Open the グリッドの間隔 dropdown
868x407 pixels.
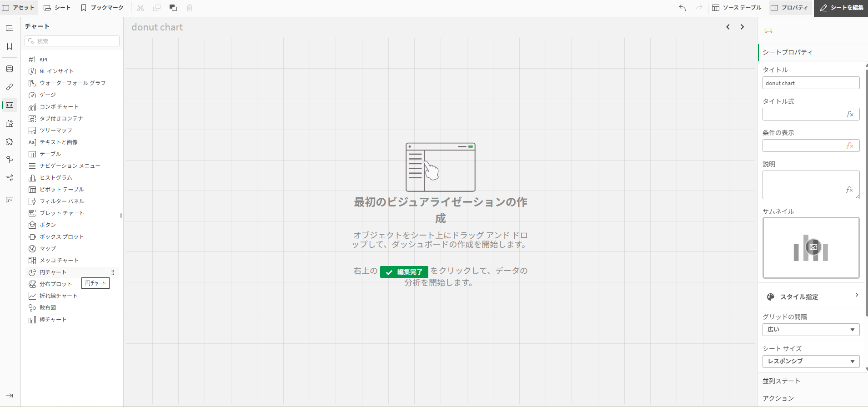pyautogui.click(x=811, y=330)
